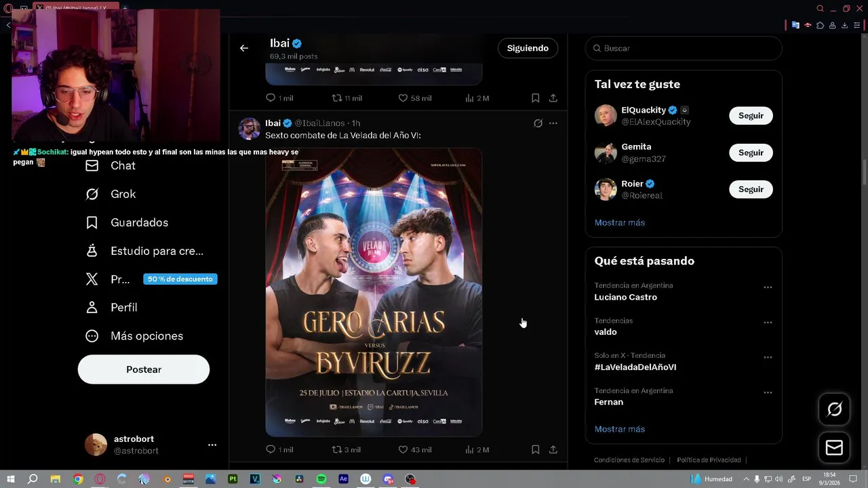Click the Siguiendo button
This screenshot has width=868, height=488.
tap(528, 48)
